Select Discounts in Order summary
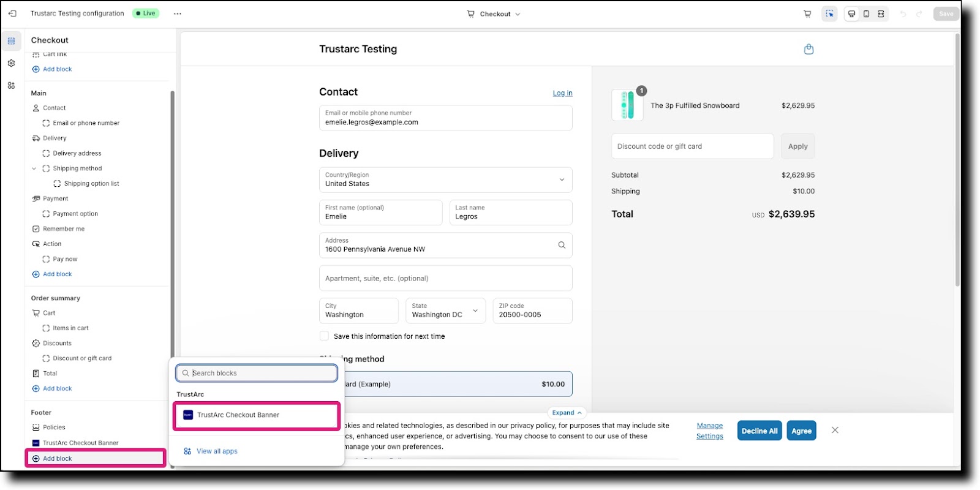Image resolution: width=980 pixels, height=490 pixels. click(57, 343)
